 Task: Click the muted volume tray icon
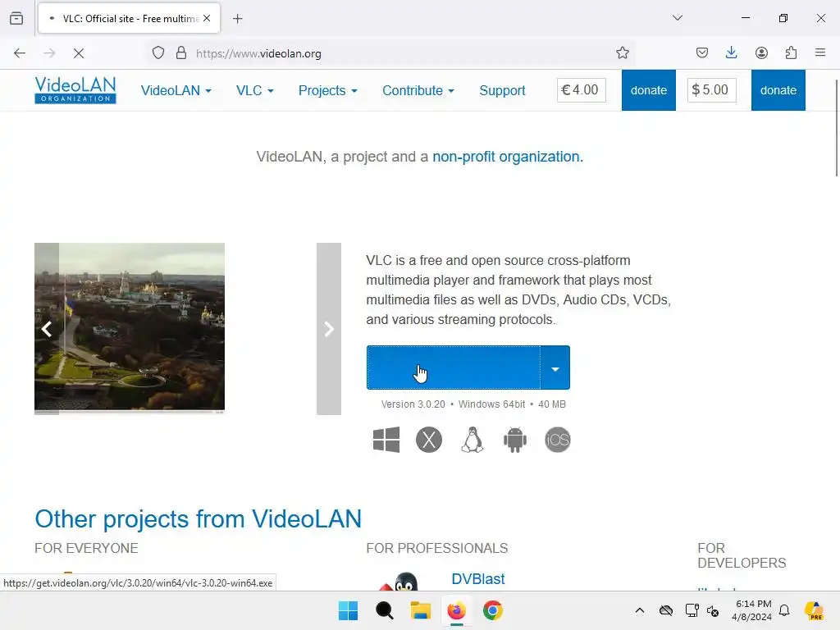point(713,610)
